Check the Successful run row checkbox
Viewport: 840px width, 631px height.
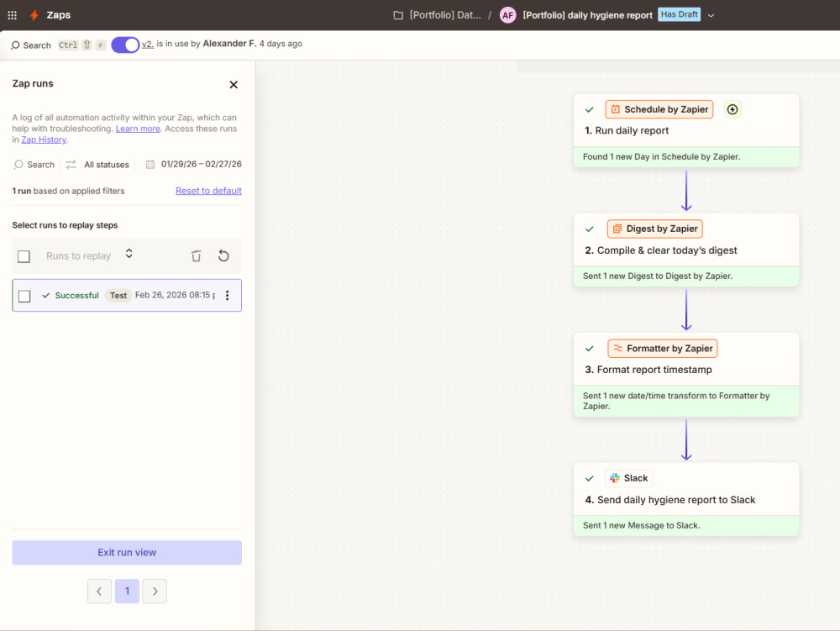24,296
